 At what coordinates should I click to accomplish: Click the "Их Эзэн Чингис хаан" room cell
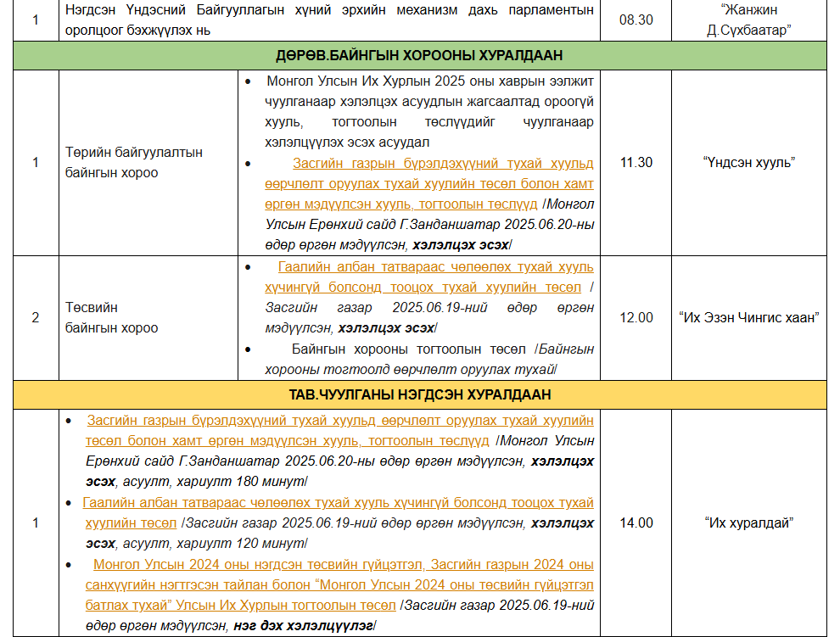(748, 317)
